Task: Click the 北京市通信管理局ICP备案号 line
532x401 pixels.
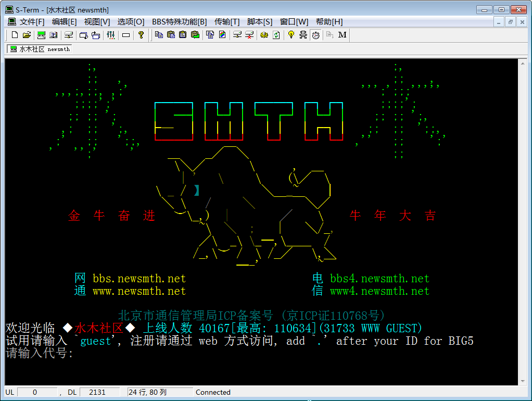Action: coord(251,316)
